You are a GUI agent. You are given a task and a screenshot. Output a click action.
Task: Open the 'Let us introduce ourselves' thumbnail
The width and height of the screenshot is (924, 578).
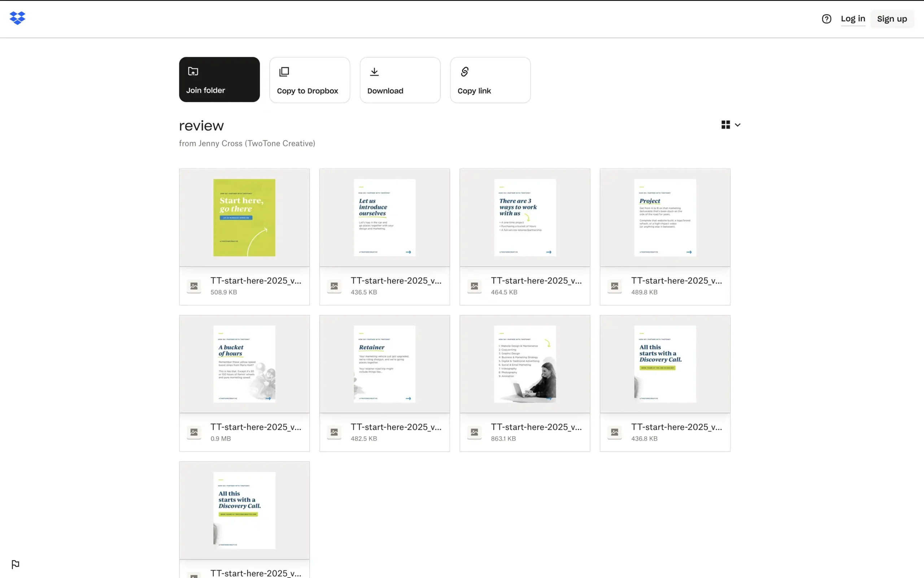(x=384, y=218)
